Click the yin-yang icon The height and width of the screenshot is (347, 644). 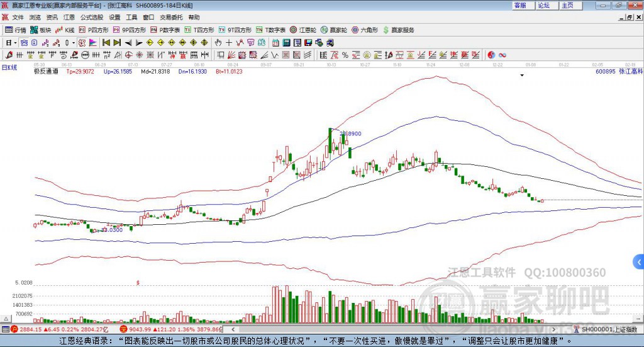pyautogui.click(x=491, y=55)
